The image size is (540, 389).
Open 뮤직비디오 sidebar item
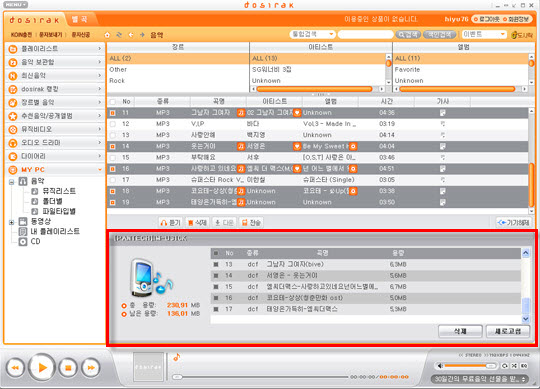(55, 129)
